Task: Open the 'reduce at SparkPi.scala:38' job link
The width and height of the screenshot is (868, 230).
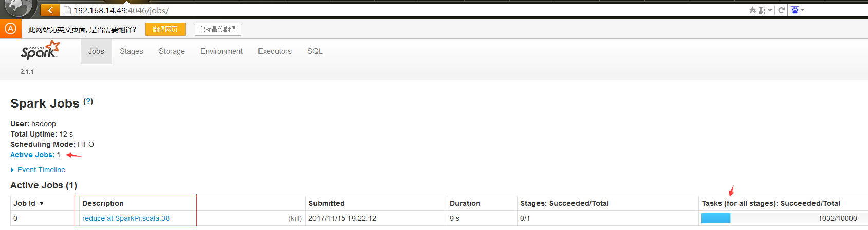Action: pos(126,218)
